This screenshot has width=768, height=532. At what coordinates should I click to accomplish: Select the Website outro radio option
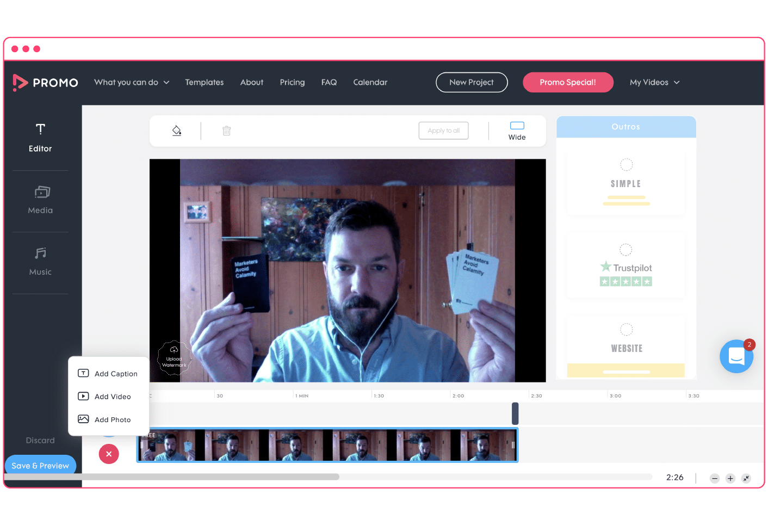click(626, 329)
